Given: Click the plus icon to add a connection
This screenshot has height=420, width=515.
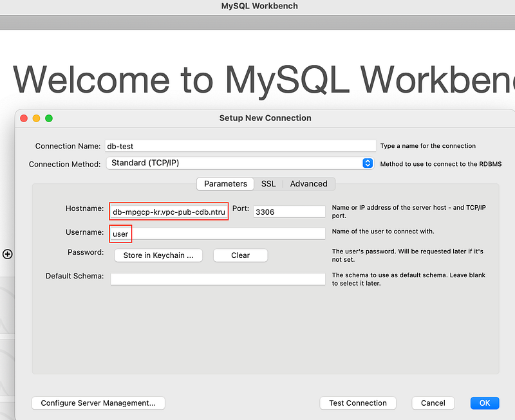Looking at the screenshot, I should click(8, 254).
